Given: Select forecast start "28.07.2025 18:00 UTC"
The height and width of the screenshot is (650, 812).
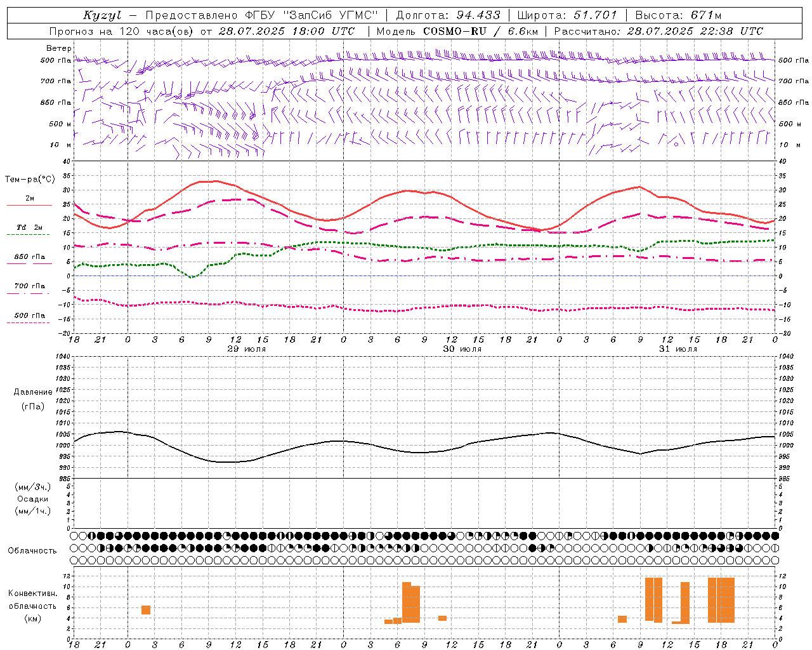Looking at the screenshot, I should [x=287, y=31].
